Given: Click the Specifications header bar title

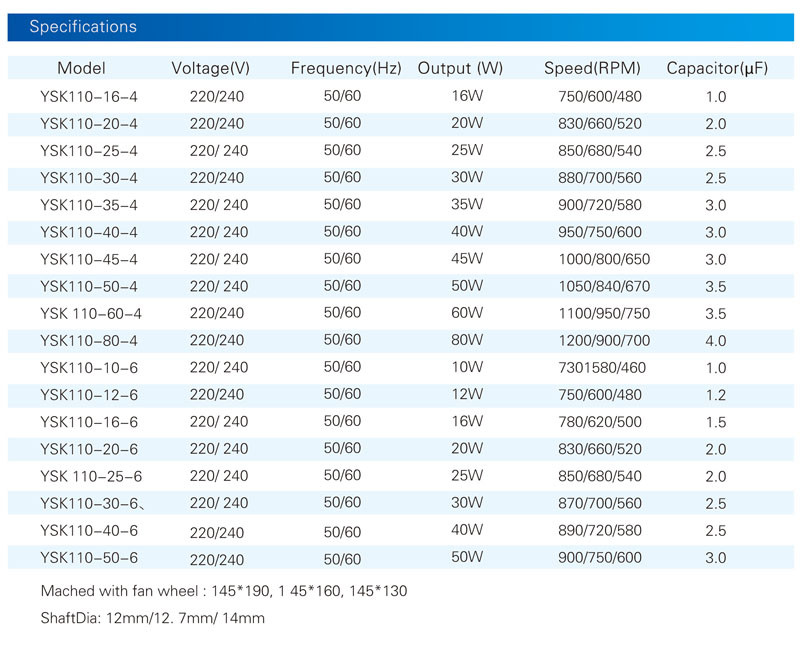Looking at the screenshot, I should 83,27.
